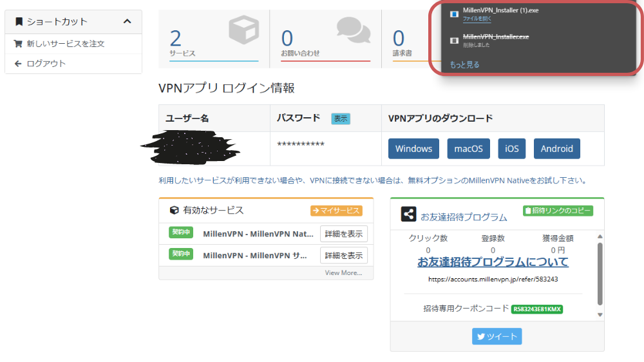Click the chat bubbles icon on inquiries tile
The image size is (644, 362).
click(354, 30)
